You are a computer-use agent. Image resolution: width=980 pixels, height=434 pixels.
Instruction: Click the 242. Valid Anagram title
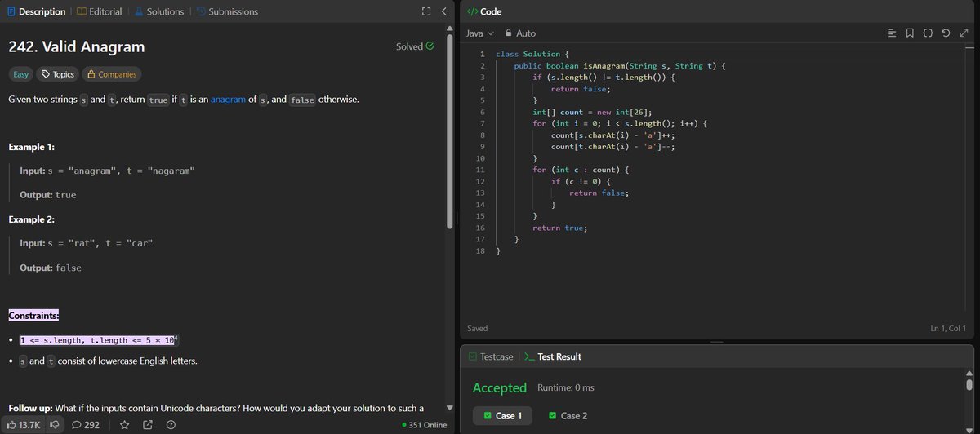pos(77,46)
